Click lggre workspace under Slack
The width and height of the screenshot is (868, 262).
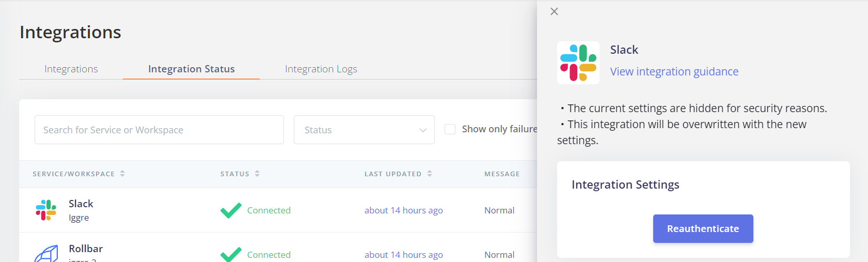pos(79,218)
